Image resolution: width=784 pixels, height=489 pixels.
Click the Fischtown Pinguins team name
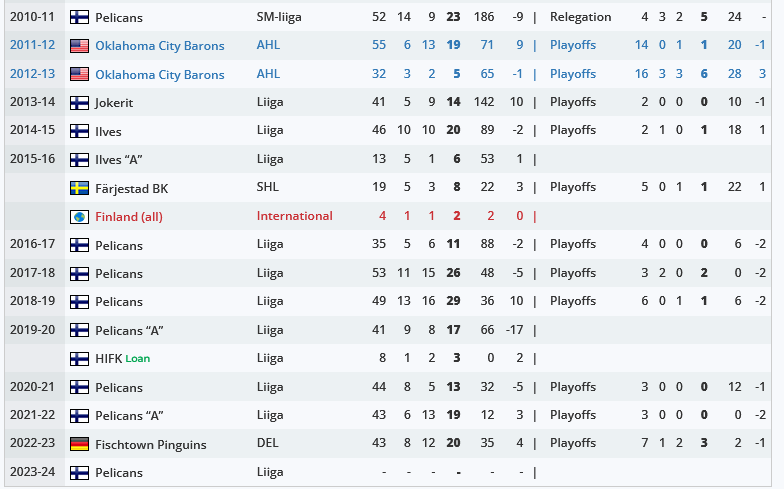coord(150,444)
